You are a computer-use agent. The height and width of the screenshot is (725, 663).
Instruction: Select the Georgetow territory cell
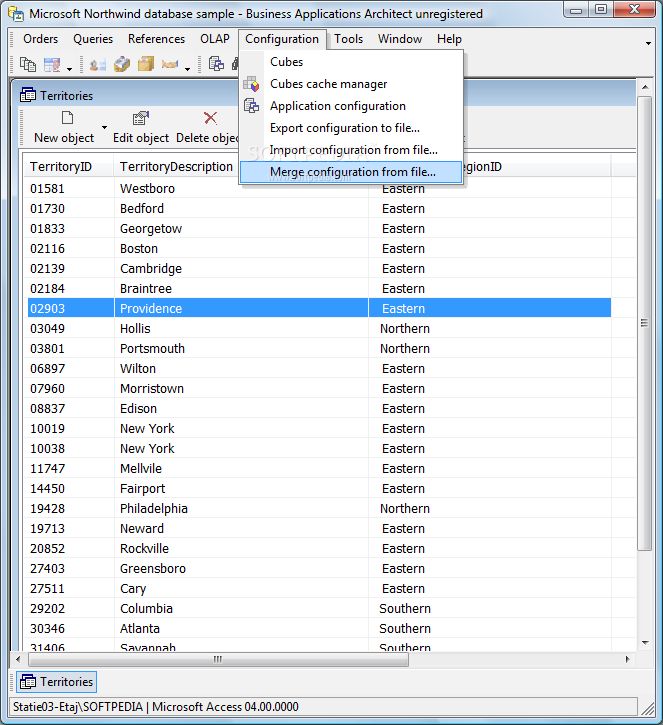pyautogui.click(x=241, y=228)
